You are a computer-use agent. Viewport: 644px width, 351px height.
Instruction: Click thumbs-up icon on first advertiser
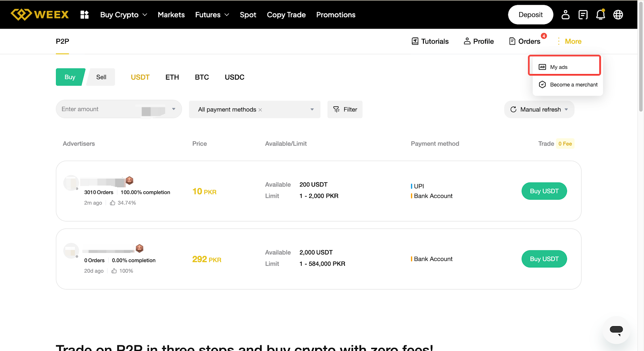[x=113, y=203]
